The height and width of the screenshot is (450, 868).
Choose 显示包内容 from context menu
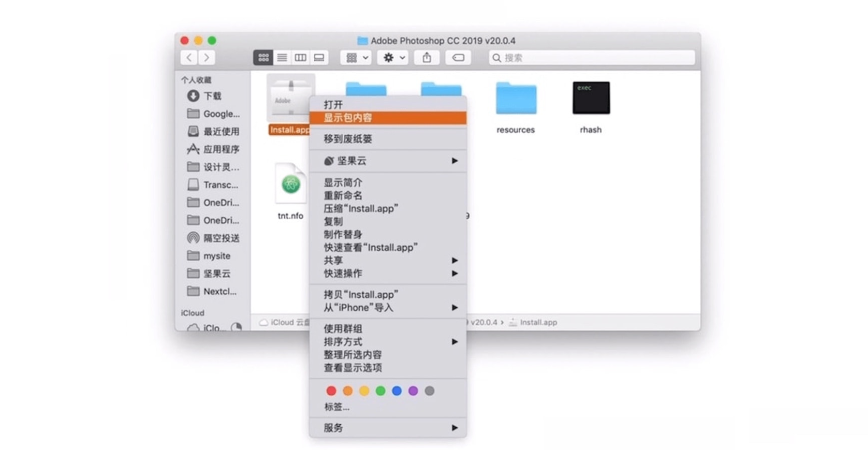(x=388, y=118)
